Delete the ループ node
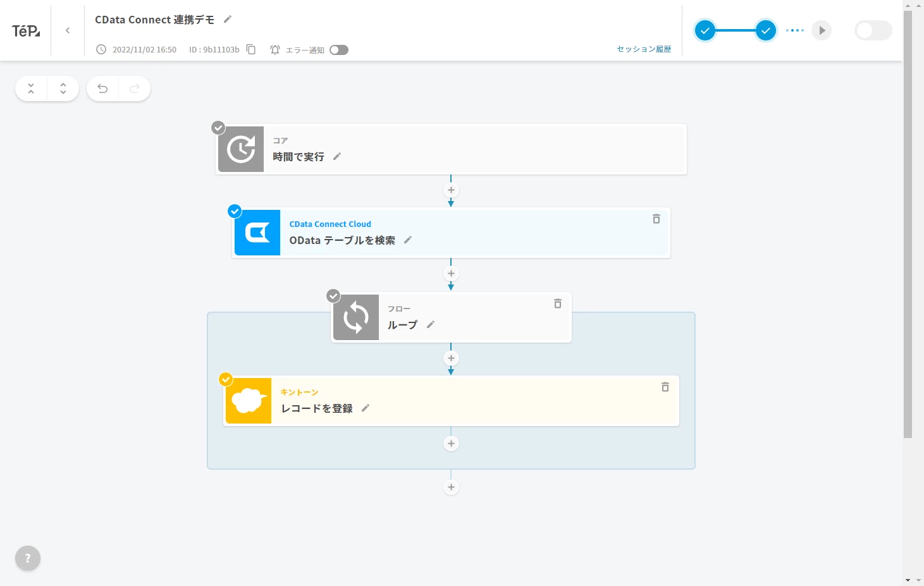Viewport: 924px width, 586px height. click(x=558, y=303)
